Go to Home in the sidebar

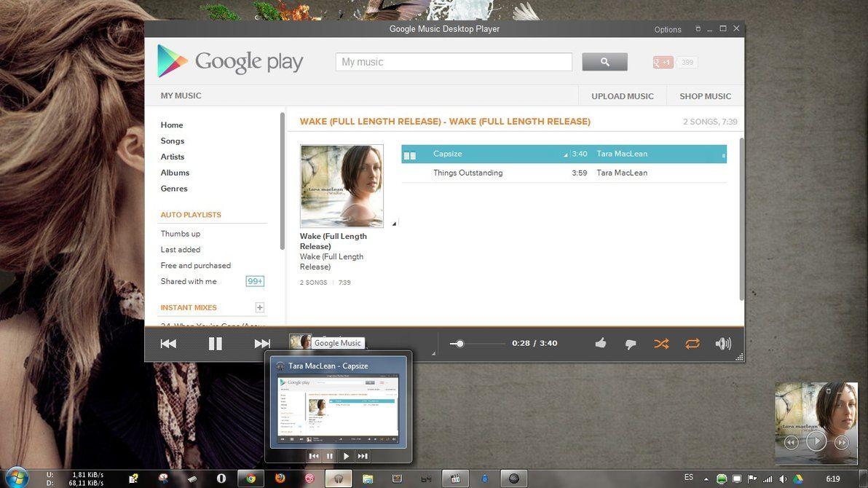172,125
